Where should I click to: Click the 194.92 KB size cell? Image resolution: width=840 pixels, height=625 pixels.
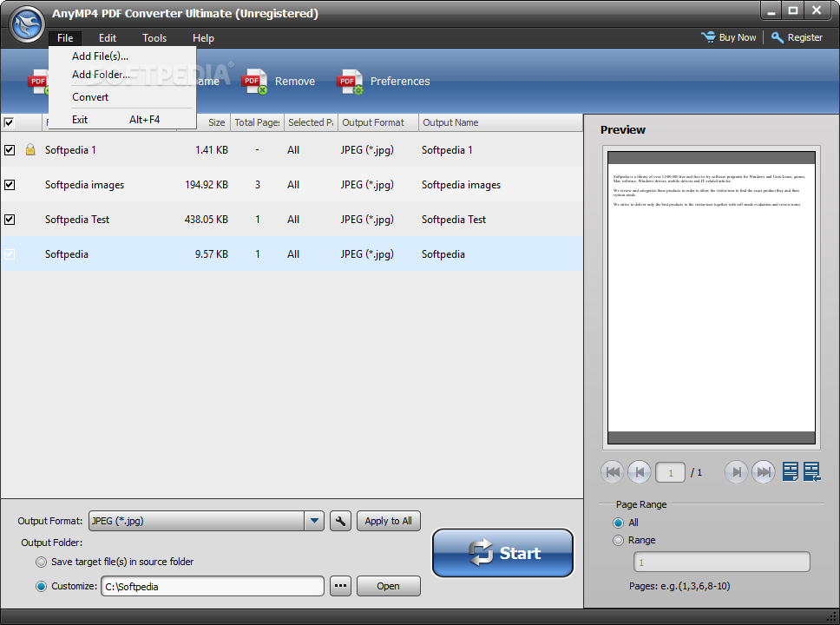[x=207, y=185]
